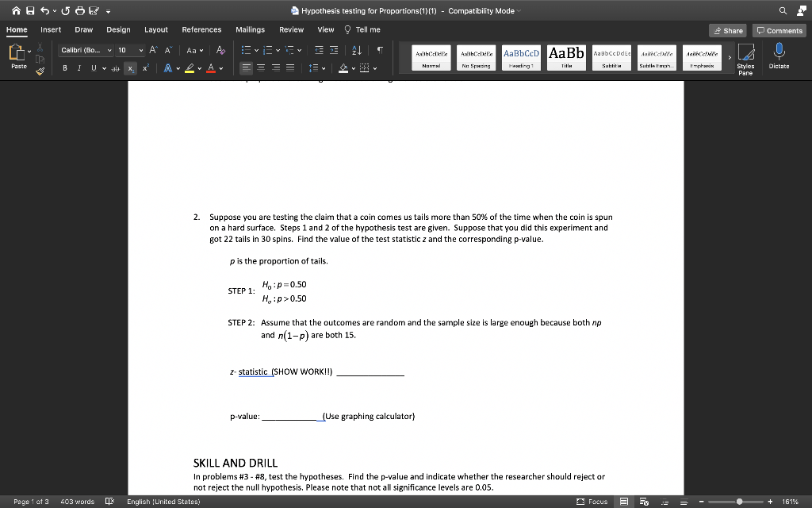Toggle italic formatting
Screen dimensions: 812x508
[79, 67]
